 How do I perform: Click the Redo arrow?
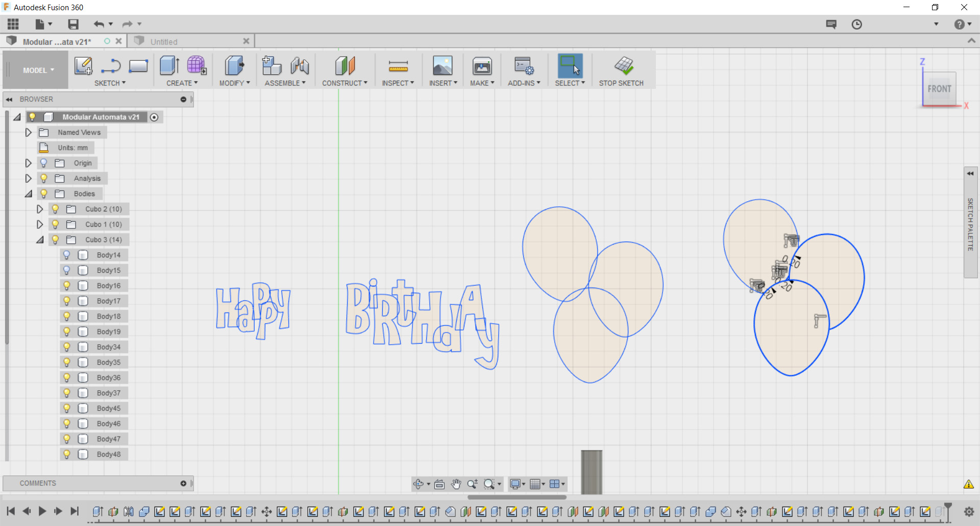tap(127, 24)
